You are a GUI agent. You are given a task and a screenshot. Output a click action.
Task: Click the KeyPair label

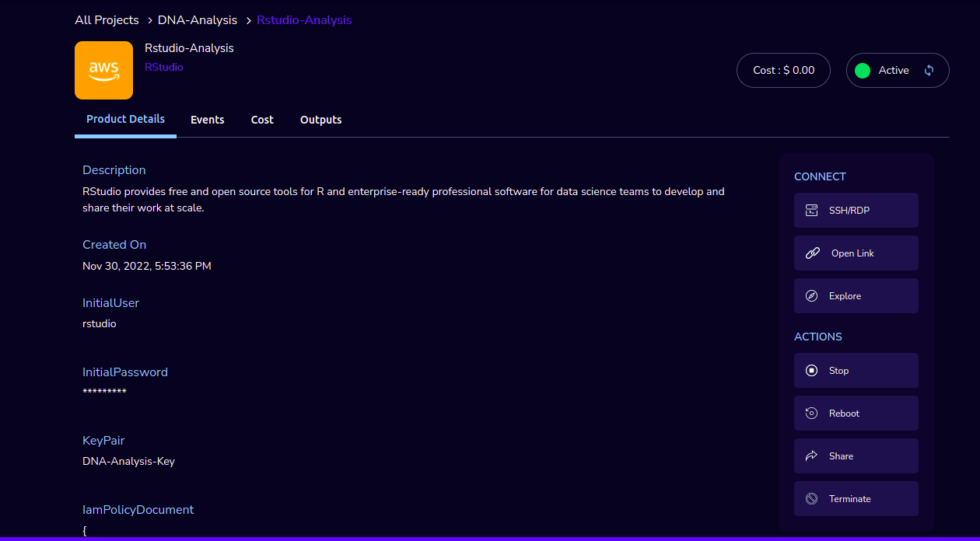point(103,441)
